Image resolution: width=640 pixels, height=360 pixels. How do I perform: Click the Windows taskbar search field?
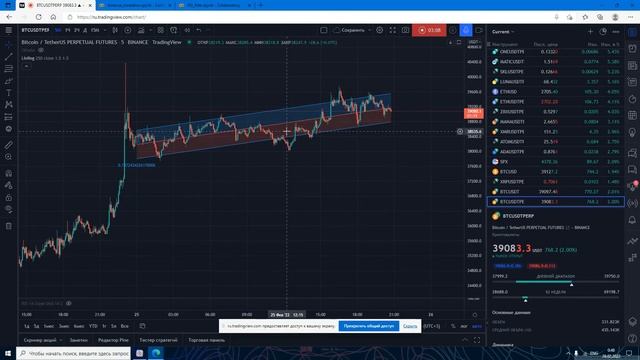74,353
